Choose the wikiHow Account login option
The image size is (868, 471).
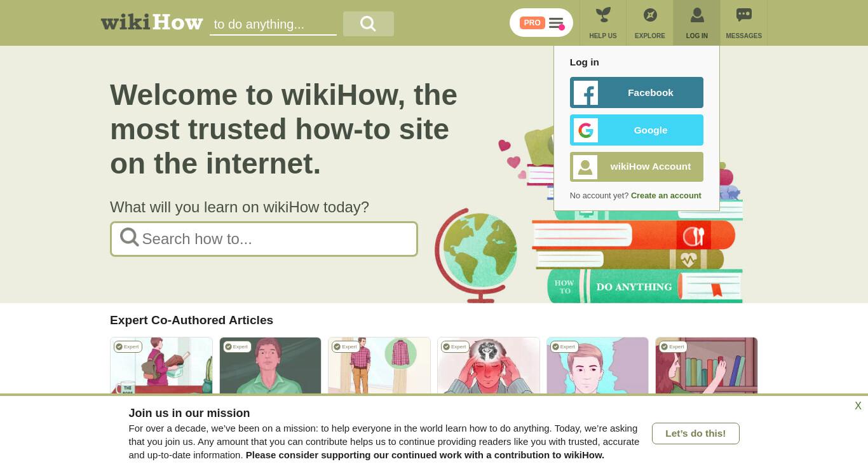(637, 167)
